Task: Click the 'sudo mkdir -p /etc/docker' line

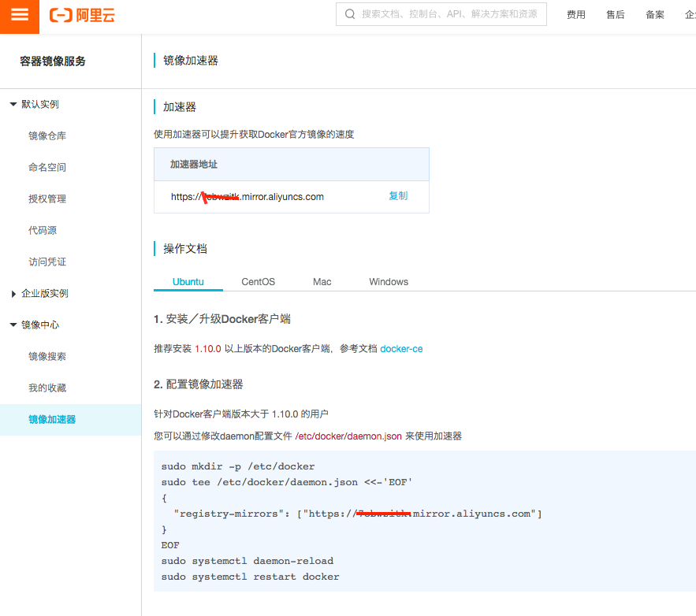Action: 238,466
